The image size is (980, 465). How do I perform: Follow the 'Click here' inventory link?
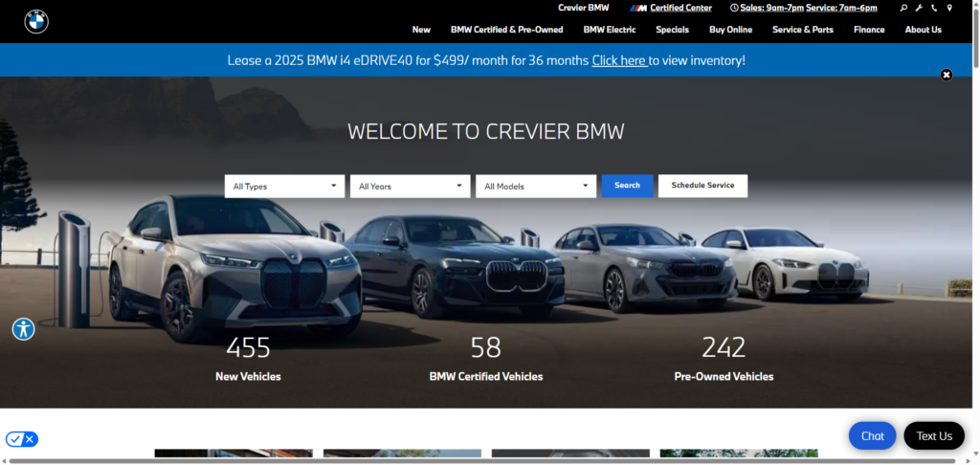(x=619, y=60)
